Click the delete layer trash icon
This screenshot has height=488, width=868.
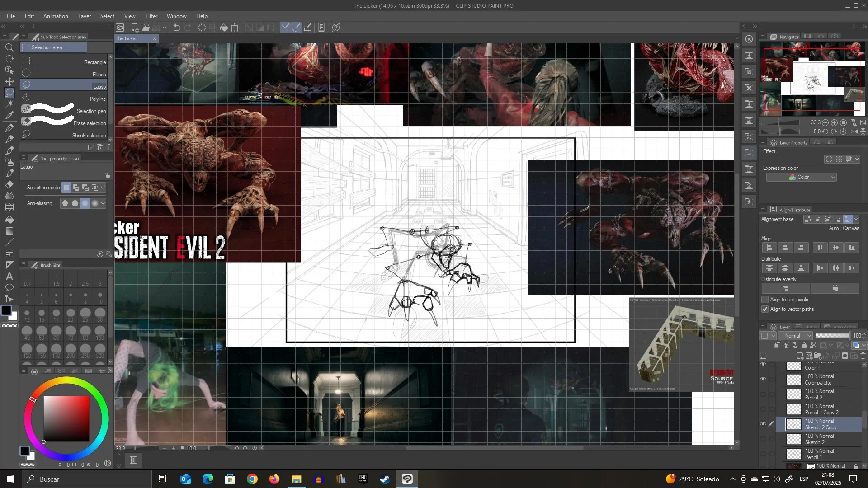tap(863, 356)
